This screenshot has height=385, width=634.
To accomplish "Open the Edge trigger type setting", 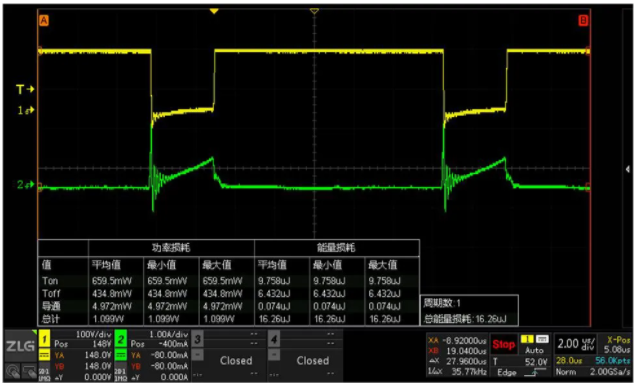I will click(507, 372).
